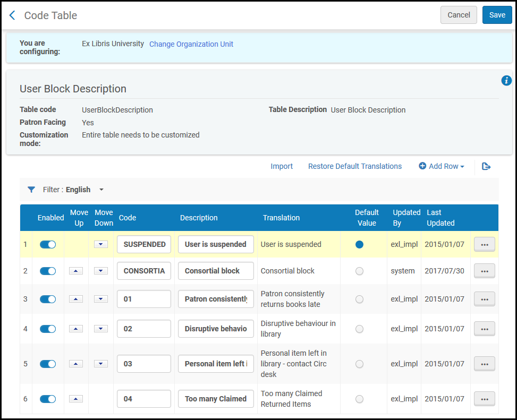Set code 01 as default value
The image size is (517, 420).
(x=359, y=299)
